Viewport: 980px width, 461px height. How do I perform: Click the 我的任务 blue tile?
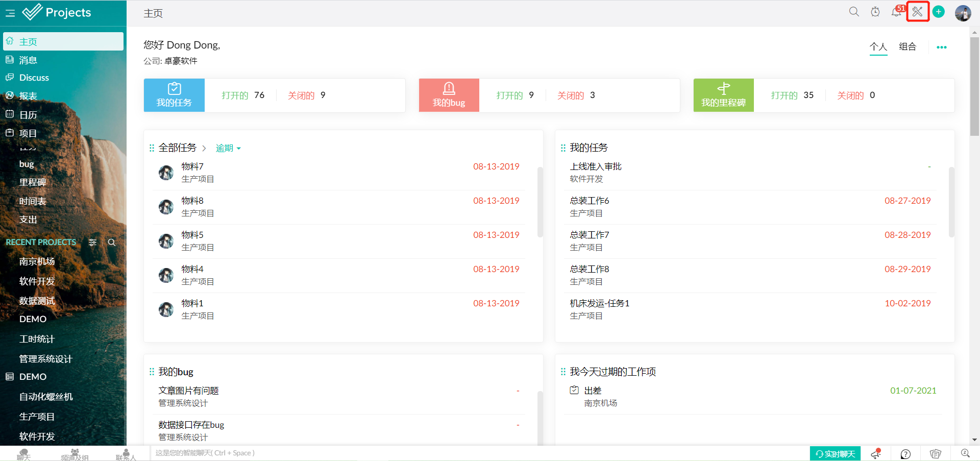coord(174,95)
